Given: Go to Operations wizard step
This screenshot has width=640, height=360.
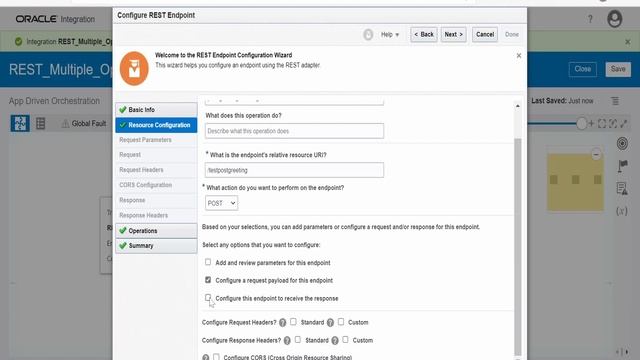Looking at the screenshot, I should coord(156,231).
